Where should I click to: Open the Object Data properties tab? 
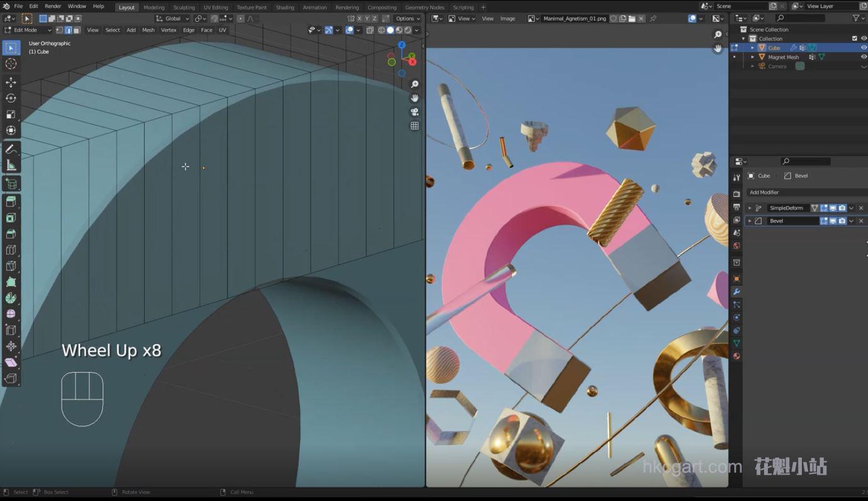click(x=736, y=343)
